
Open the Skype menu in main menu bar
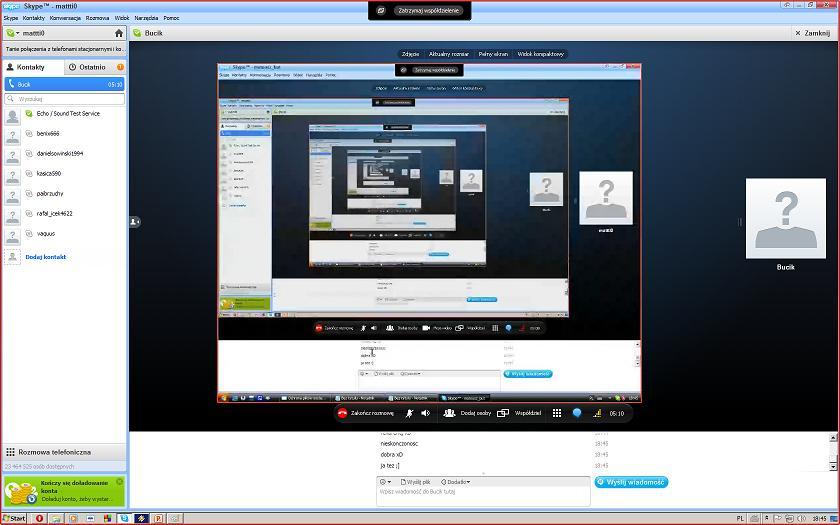tap(11, 18)
